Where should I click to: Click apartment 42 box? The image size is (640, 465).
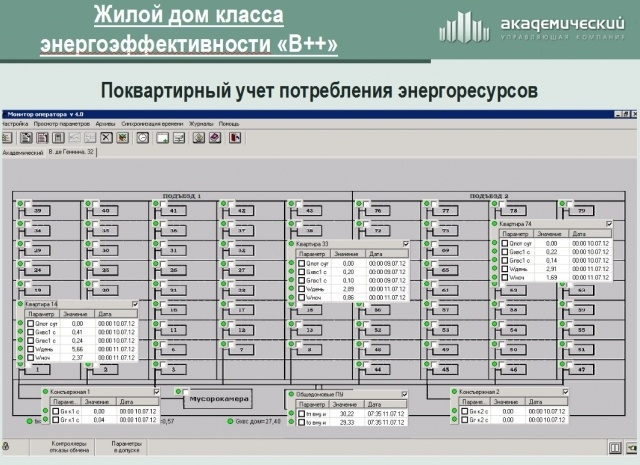coord(242,211)
